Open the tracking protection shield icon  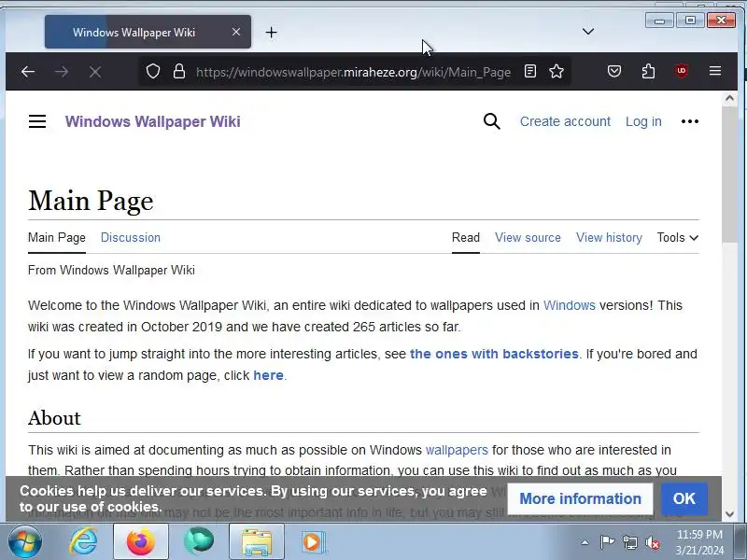point(153,72)
